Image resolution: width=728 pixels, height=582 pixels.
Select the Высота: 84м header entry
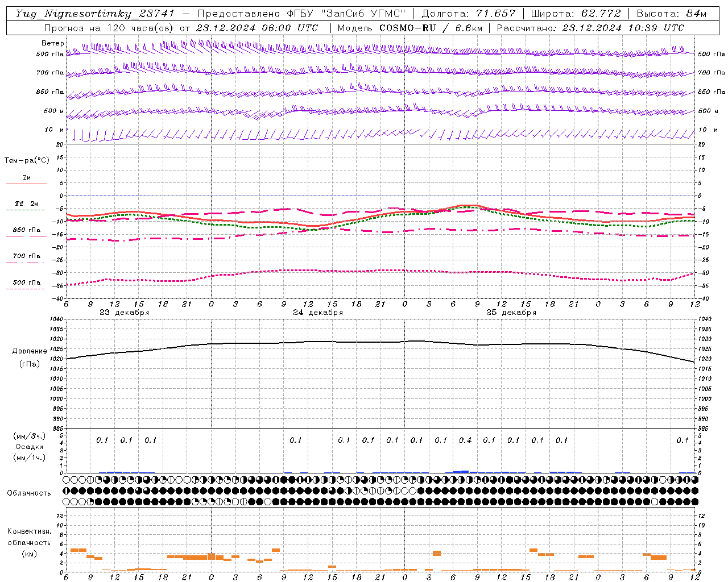[671, 14]
